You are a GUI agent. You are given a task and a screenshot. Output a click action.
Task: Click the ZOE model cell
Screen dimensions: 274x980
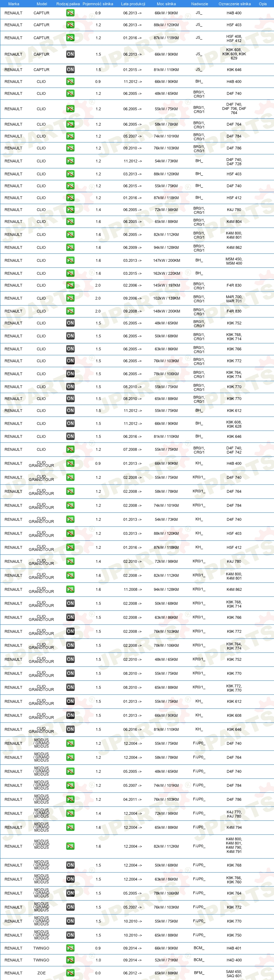tap(42, 973)
